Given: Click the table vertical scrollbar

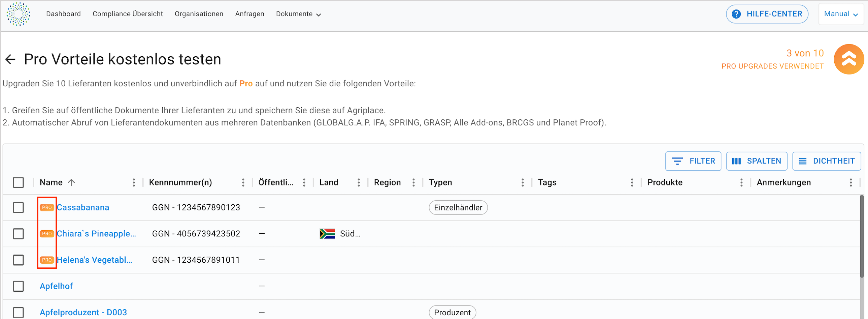Looking at the screenshot, I should (862, 236).
